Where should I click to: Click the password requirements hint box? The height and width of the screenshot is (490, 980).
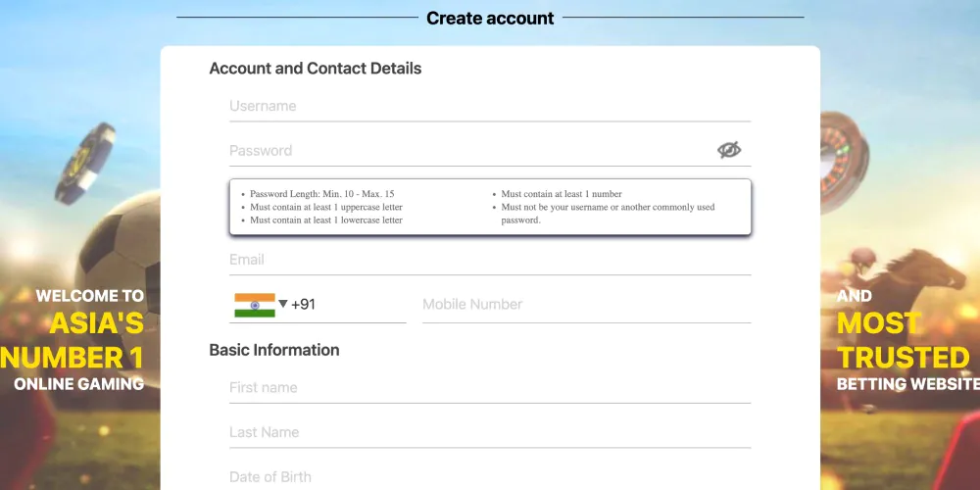point(490,207)
